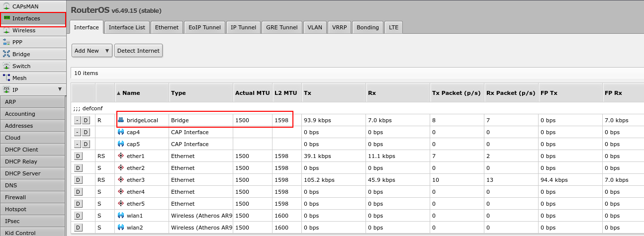
Task: Click the Detect Internet button
Action: [138, 51]
